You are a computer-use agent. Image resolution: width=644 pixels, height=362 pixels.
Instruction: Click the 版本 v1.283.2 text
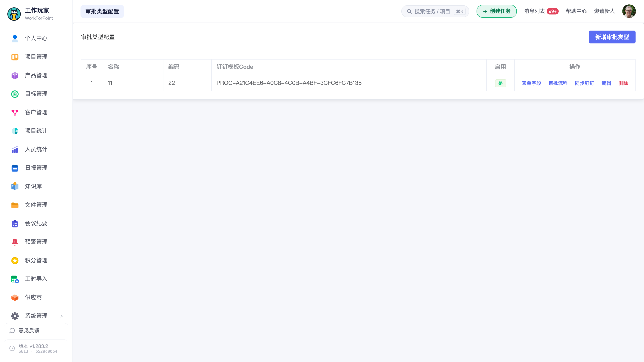pos(33,346)
